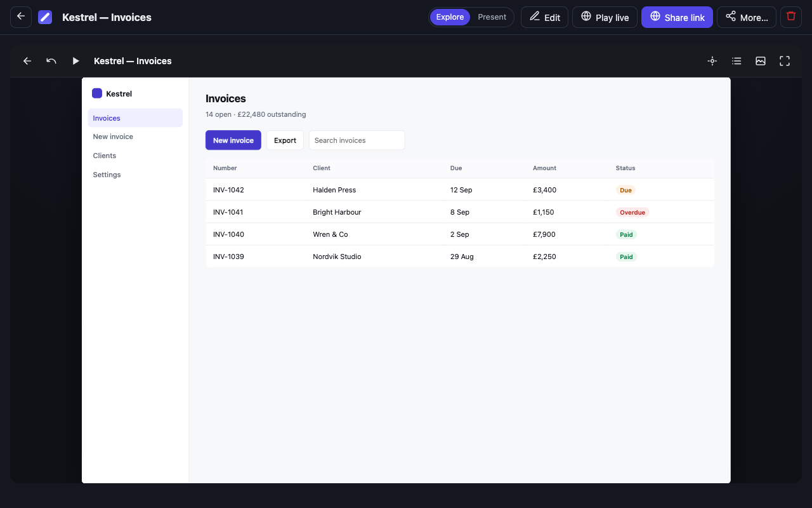The width and height of the screenshot is (812, 508).
Task: Go back with the top-left arrow button
Action: pyautogui.click(x=21, y=17)
